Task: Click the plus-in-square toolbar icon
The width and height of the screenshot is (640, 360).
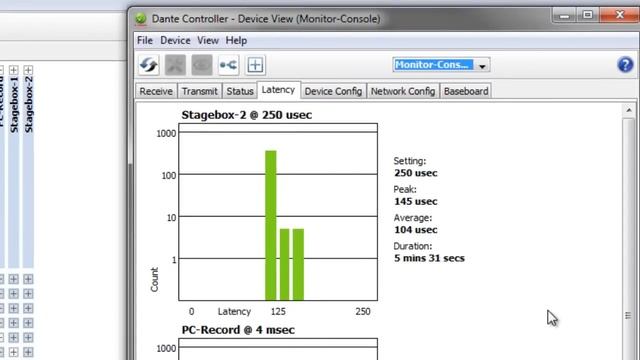Action: [256, 65]
